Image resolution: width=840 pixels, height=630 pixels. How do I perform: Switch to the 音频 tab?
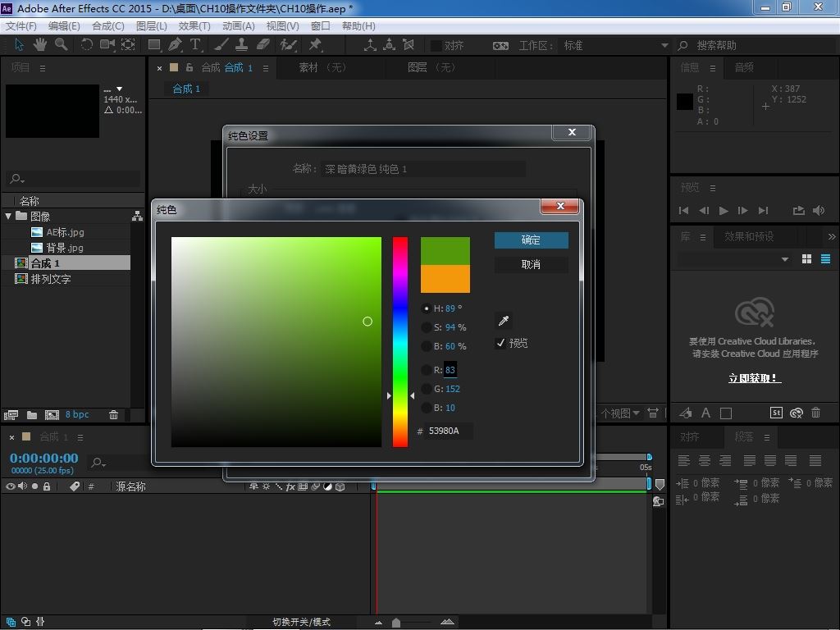coord(744,67)
